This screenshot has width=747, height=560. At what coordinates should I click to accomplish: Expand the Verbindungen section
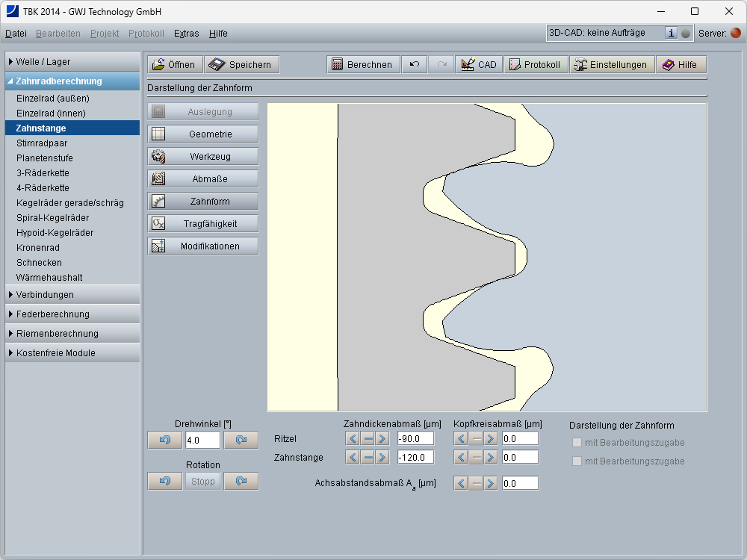click(72, 295)
